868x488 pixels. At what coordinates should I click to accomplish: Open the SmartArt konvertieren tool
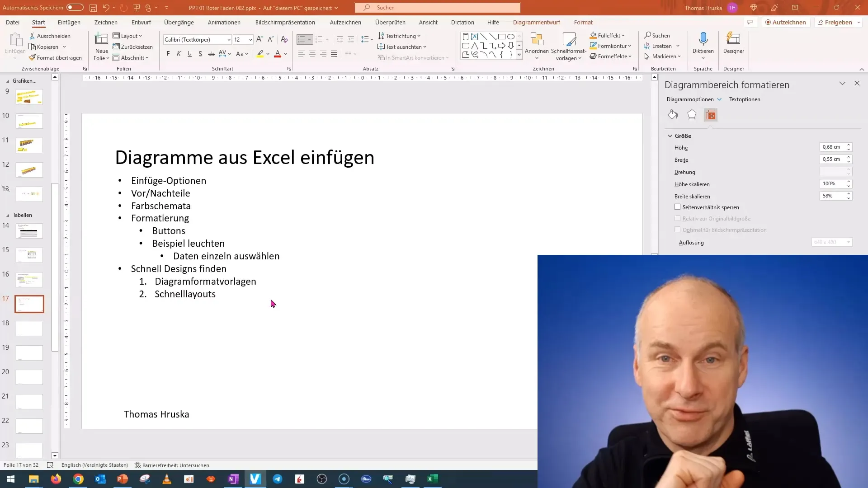pos(415,57)
